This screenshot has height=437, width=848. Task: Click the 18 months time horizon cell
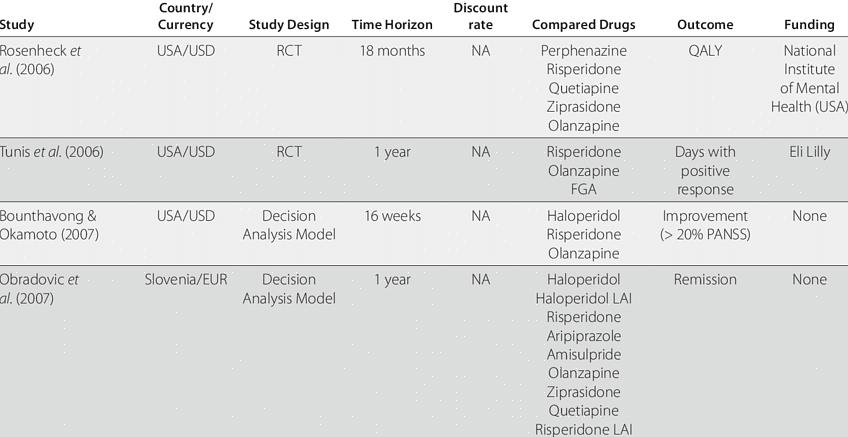click(392, 51)
